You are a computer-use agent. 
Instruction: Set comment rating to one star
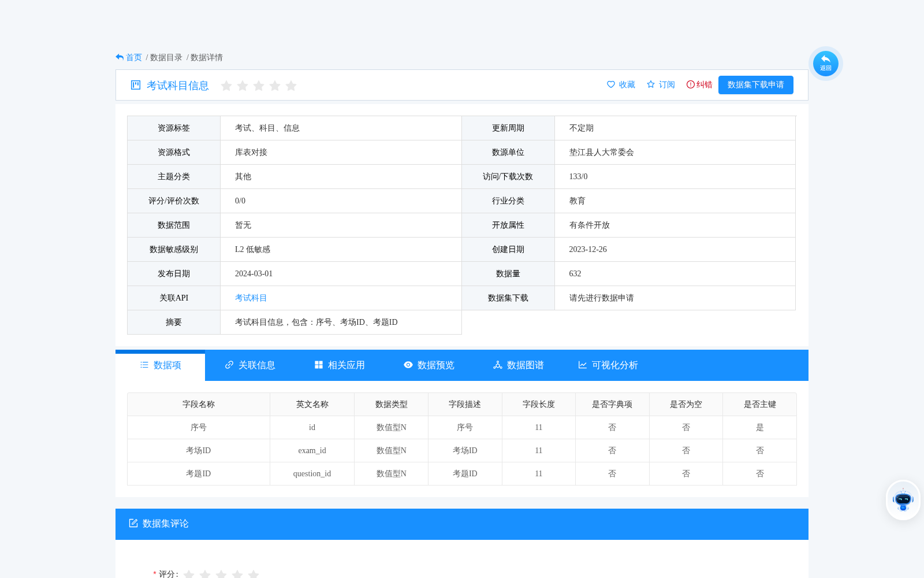(x=189, y=575)
